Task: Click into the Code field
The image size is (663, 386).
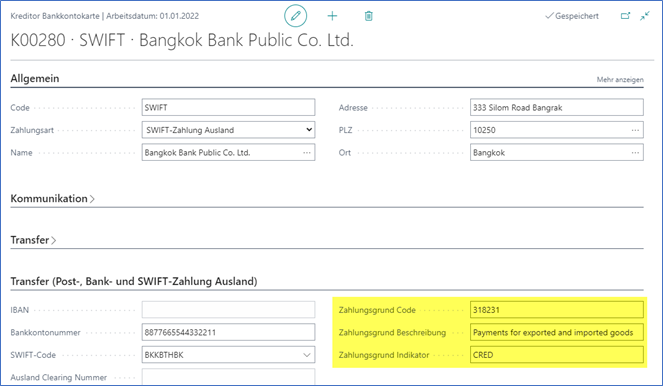Action: (228, 107)
